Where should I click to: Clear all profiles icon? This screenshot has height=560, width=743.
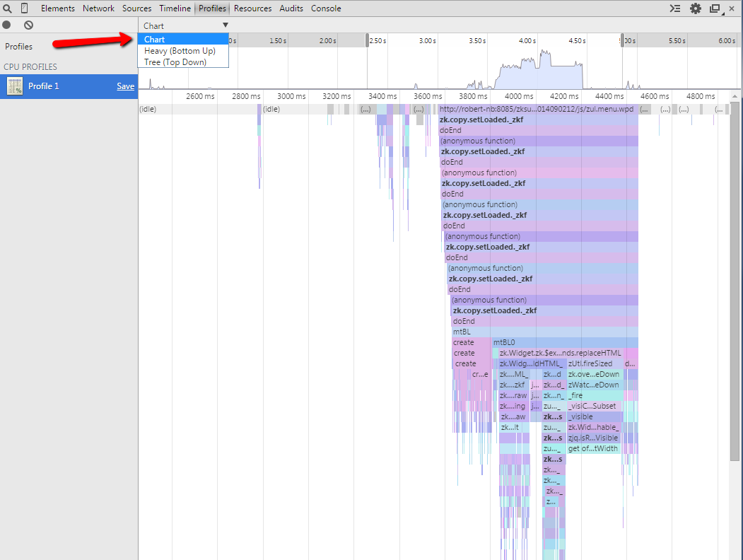pos(28,25)
